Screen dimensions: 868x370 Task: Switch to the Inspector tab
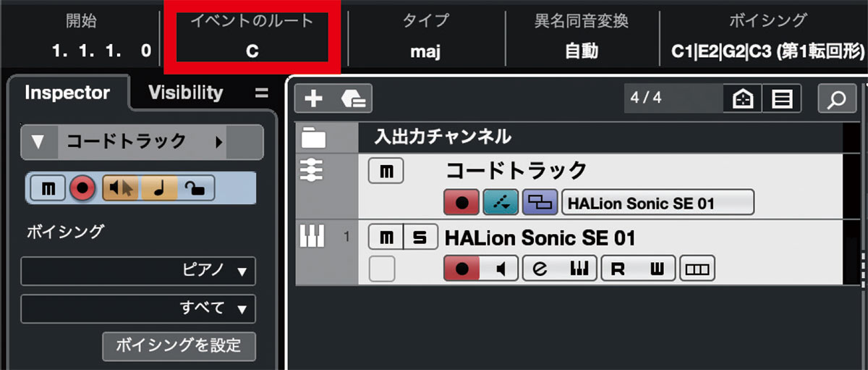(67, 93)
